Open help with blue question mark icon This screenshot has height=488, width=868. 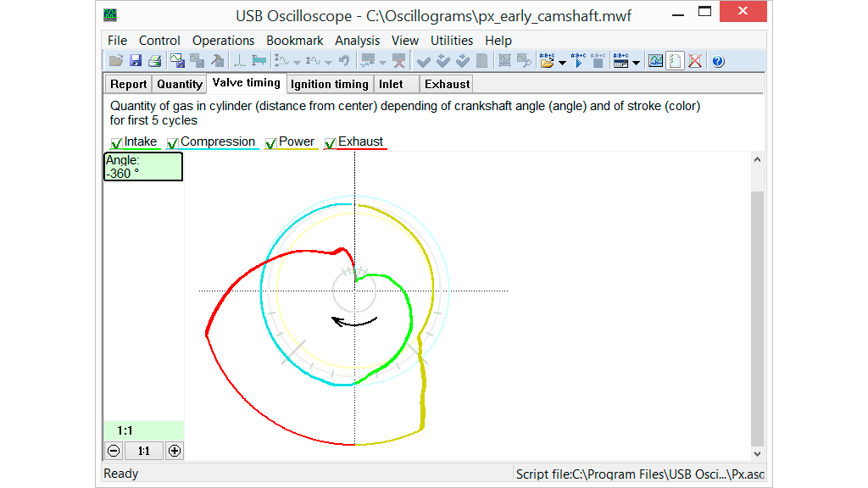tap(718, 61)
